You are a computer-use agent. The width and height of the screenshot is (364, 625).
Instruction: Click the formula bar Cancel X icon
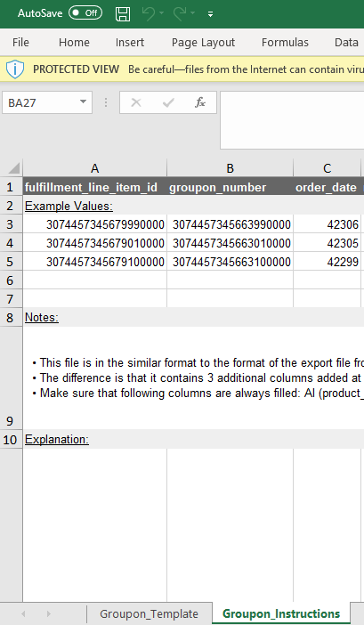tap(136, 102)
